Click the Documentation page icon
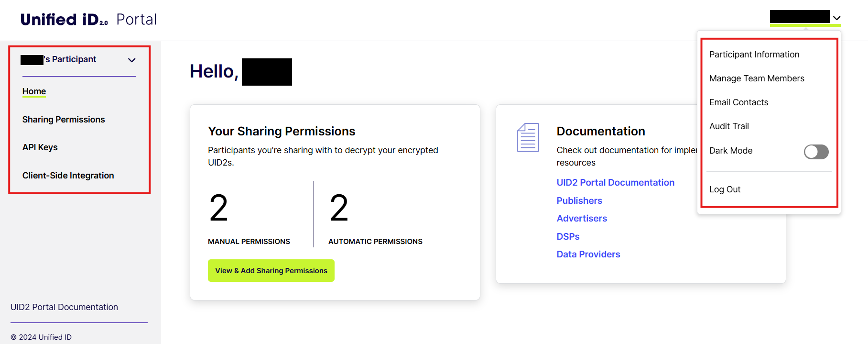This screenshot has width=868, height=344. (528, 137)
